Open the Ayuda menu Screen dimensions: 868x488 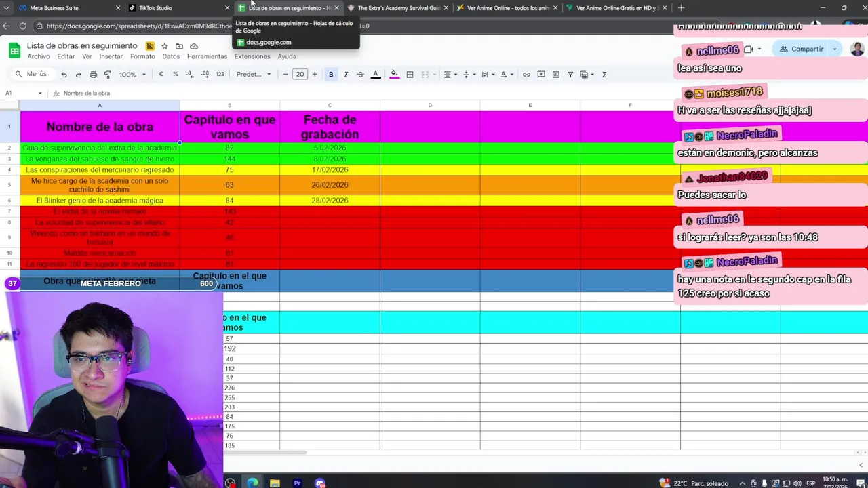[287, 56]
